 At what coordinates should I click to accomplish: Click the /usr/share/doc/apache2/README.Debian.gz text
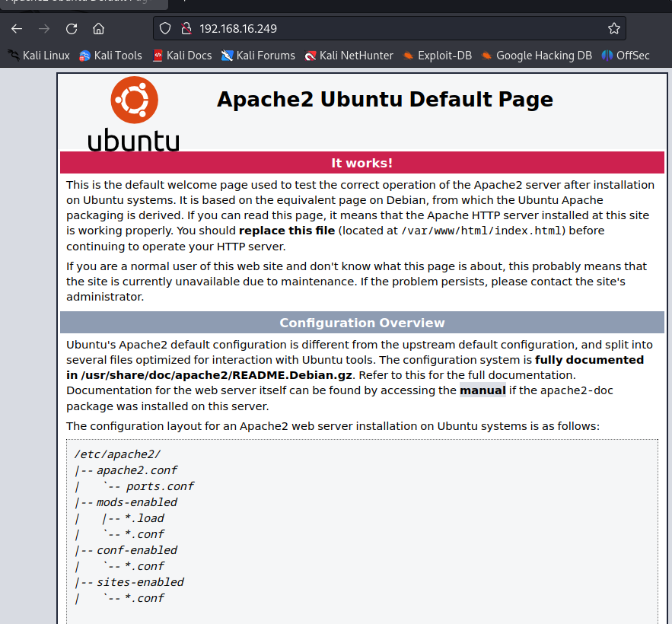(216, 375)
